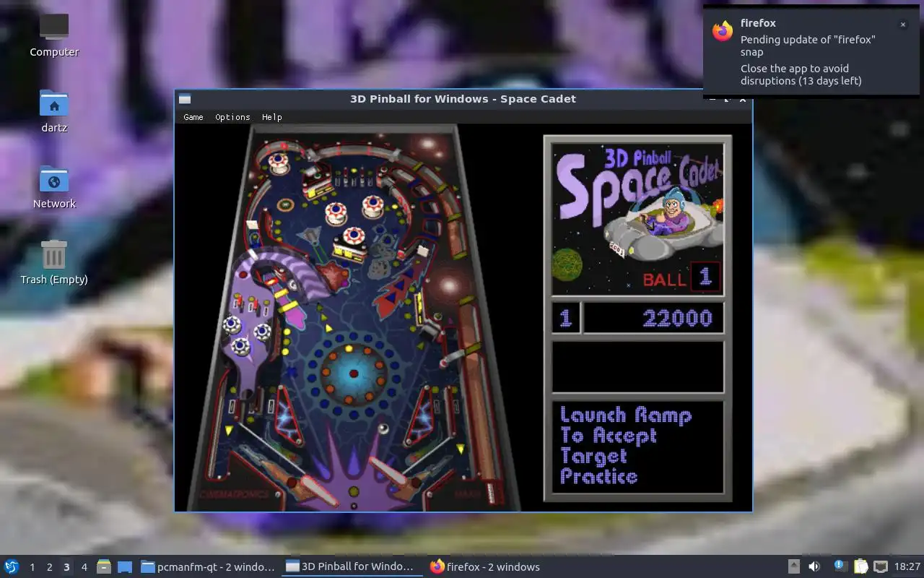924x578 pixels.
Task: Click the Pinball window menu icon
Action: tap(185, 99)
